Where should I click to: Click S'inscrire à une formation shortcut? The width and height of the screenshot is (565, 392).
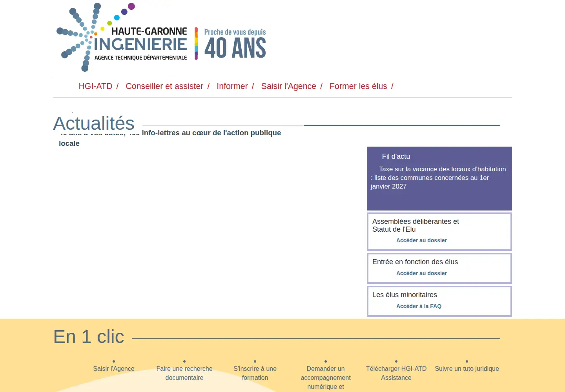255,373
